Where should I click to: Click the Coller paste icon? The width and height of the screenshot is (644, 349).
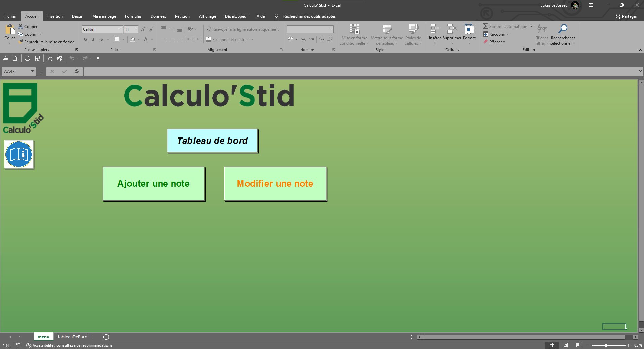pyautogui.click(x=9, y=30)
